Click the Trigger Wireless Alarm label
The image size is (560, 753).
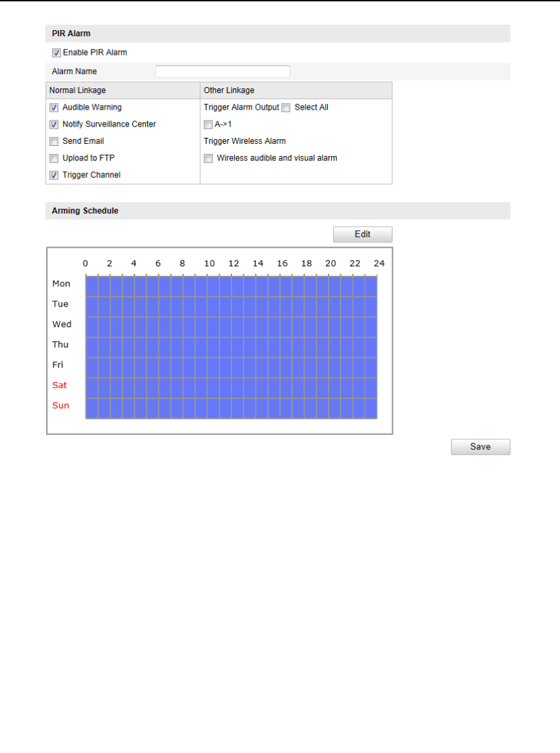click(x=245, y=141)
